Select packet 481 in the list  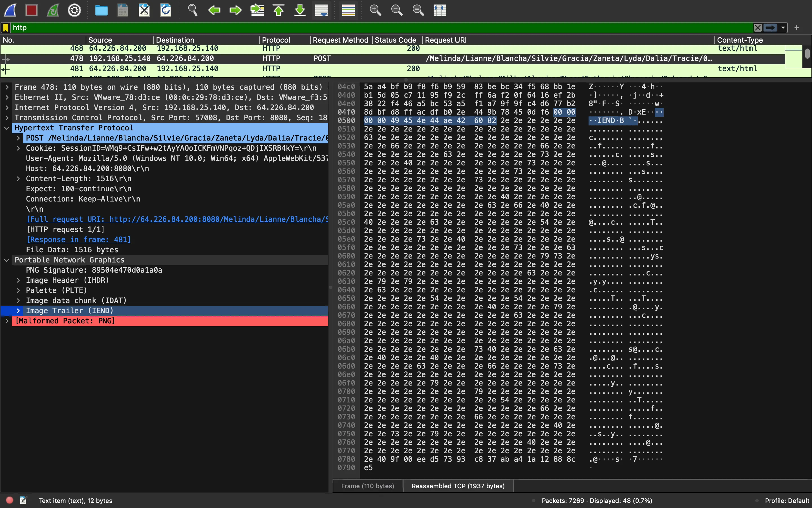392,69
